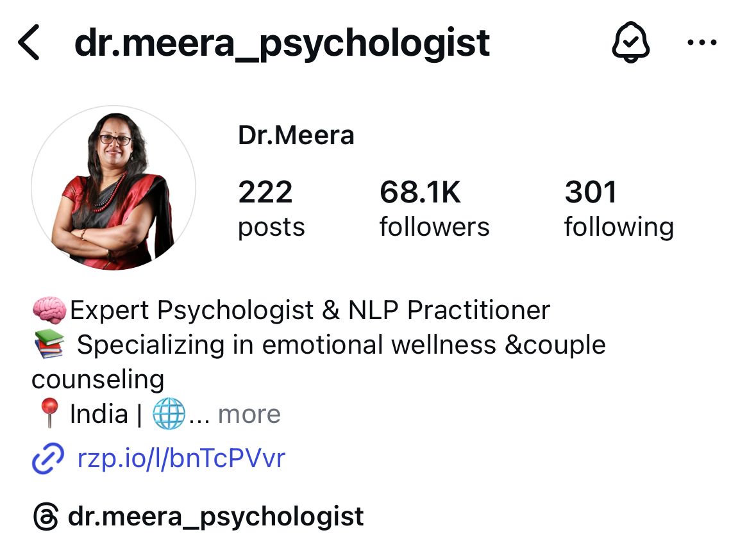Screen dimensions: 756x553
Task: Open Dr.Meera's profile picture
Action: (113, 188)
